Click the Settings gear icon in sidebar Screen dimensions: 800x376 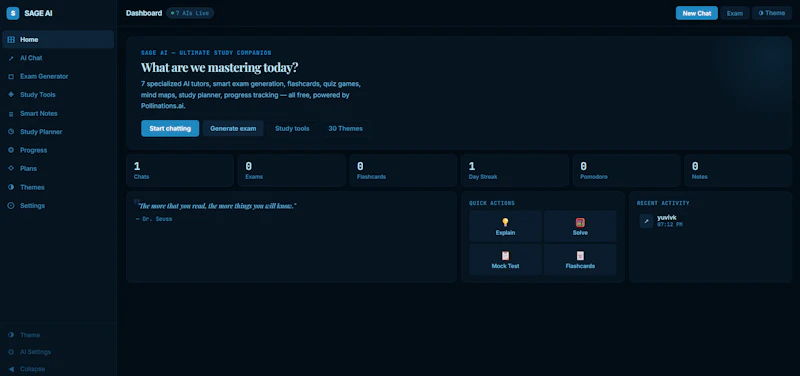[x=11, y=206]
